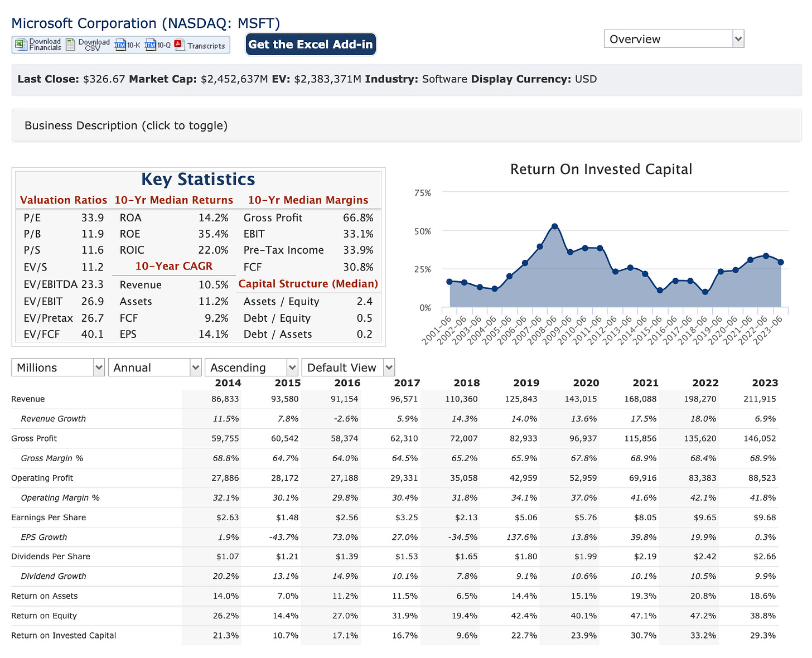Click the 2014 revenue cell 86,833
The image size is (812, 658).
pos(225,399)
